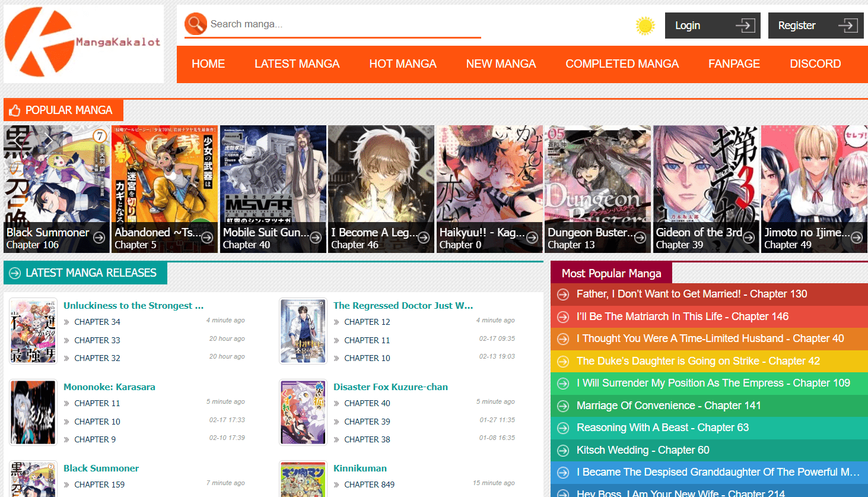Open Duke's Daughter Going on Strike Chapter 42
This screenshot has width=868, height=497.
698,361
